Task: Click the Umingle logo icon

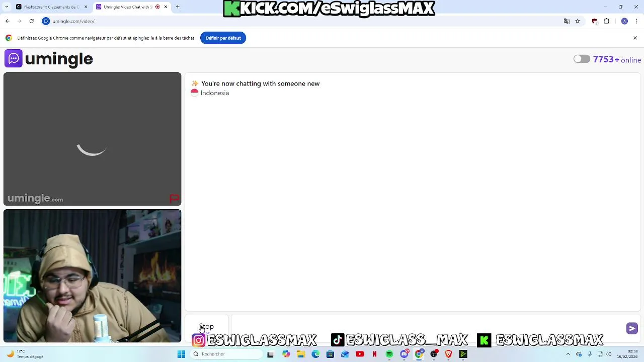Action: tap(14, 58)
